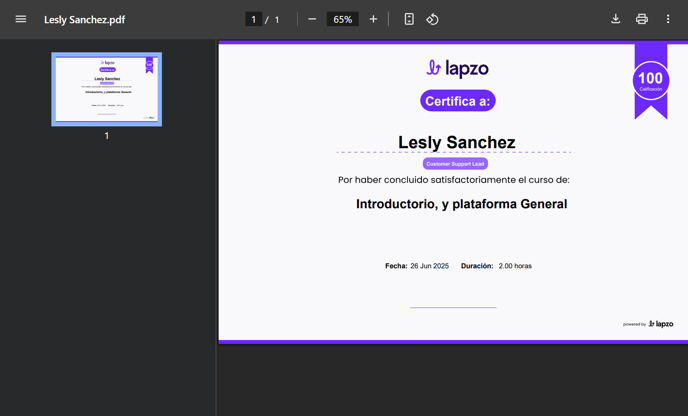Click the text Por haber concluido satisfactoriamente
This screenshot has width=688, height=416.
click(427, 180)
